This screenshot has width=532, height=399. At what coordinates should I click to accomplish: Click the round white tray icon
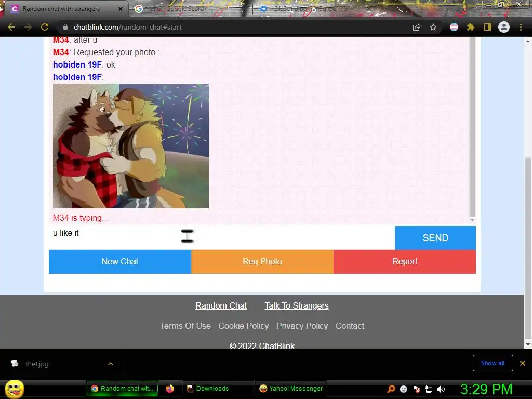tap(403, 389)
